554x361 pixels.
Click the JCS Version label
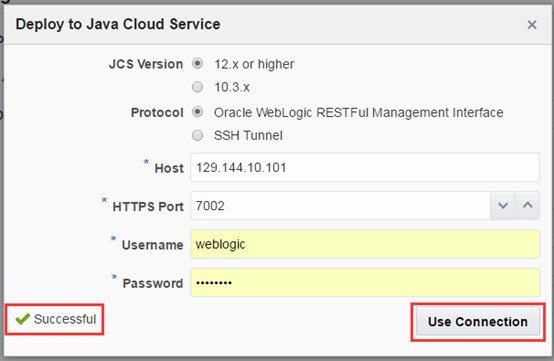click(x=146, y=64)
